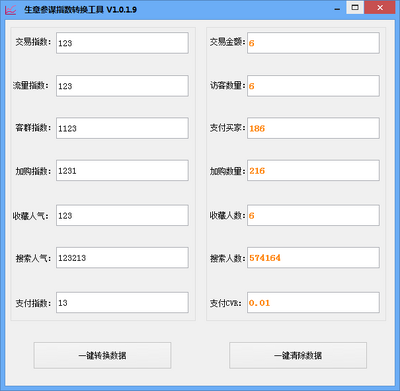The height and width of the screenshot is (391, 400).
Task: Click the 流量指数 label
Action: coord(31,86)
